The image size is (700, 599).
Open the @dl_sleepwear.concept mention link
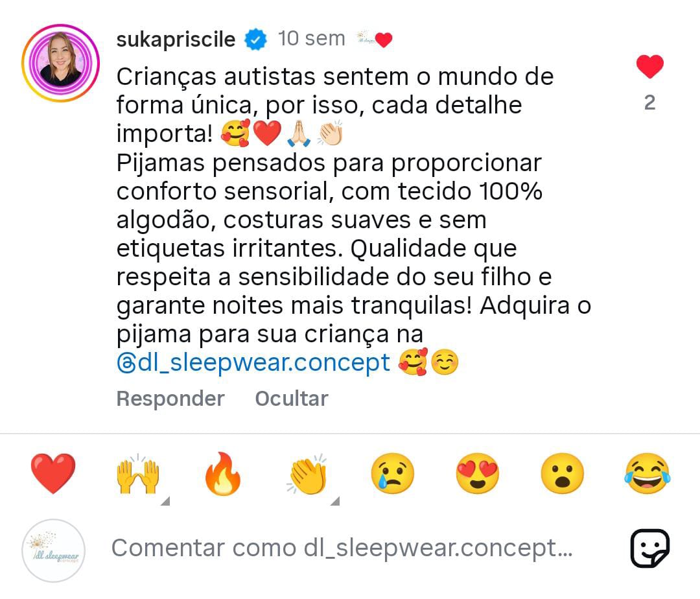point(253,362)
